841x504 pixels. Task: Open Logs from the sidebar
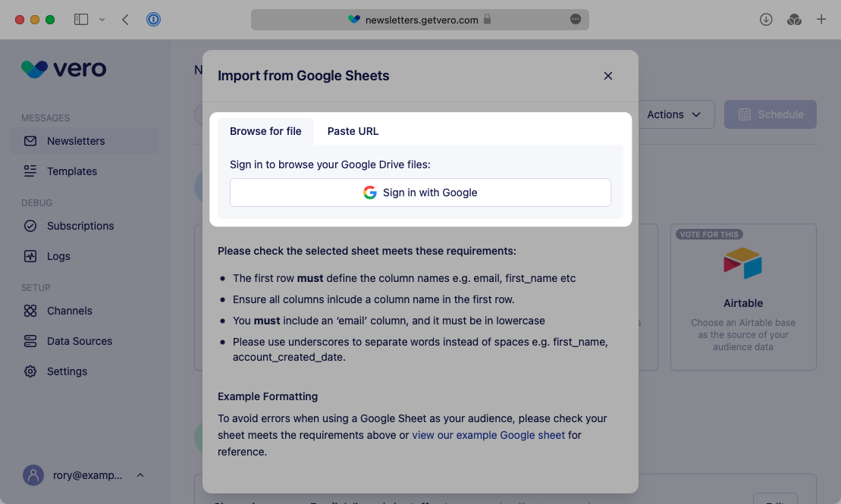[x=30, y=256]
